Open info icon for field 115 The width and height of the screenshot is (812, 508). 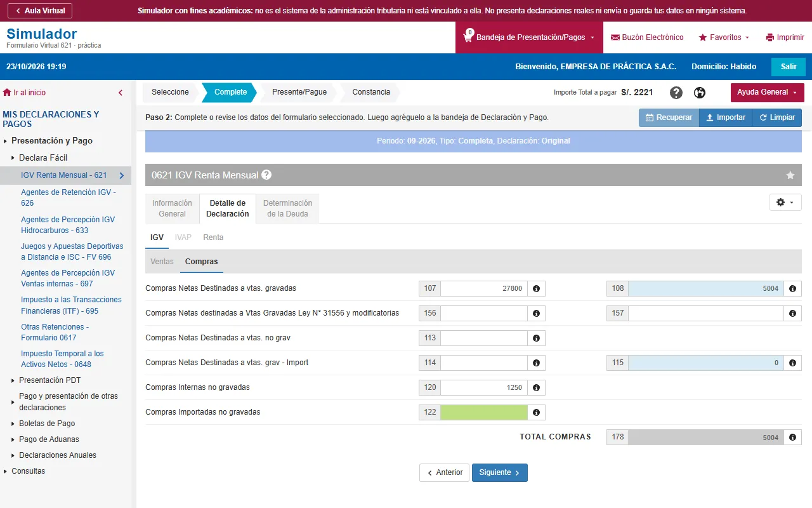[x=793, y=363]
